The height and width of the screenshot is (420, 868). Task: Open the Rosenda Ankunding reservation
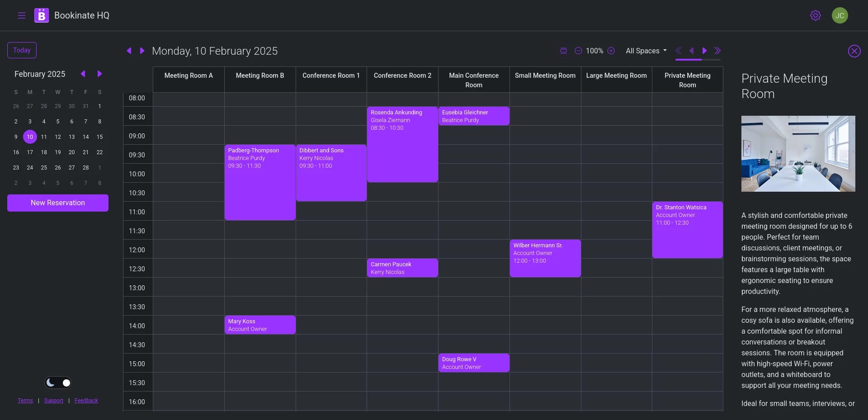pyautogui.click(x=402, y=144)
